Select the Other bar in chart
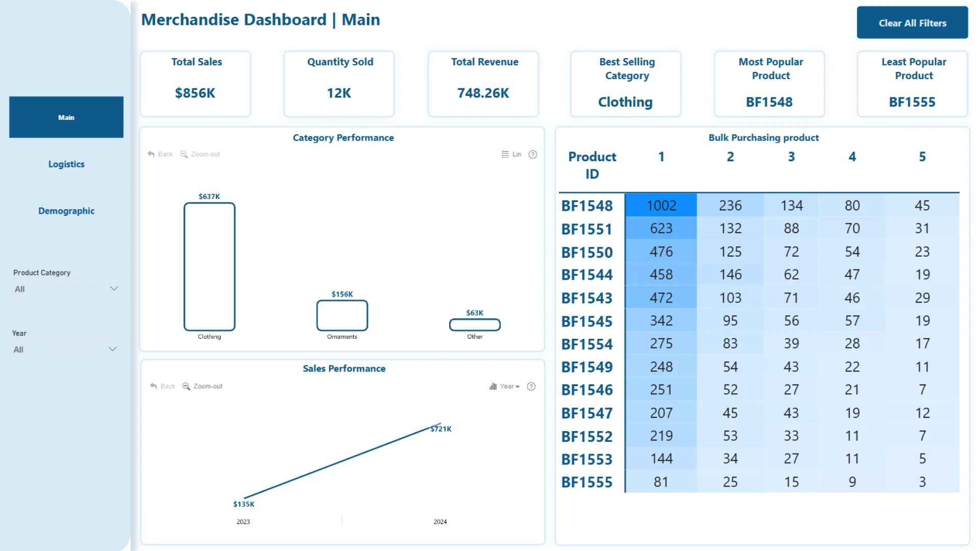 coord(475,325)
